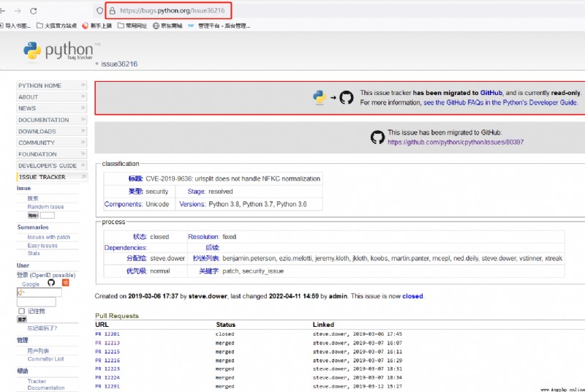Click the issue jump button
Image resolution: width=585 pixels, height=392 pixels.
33,215
